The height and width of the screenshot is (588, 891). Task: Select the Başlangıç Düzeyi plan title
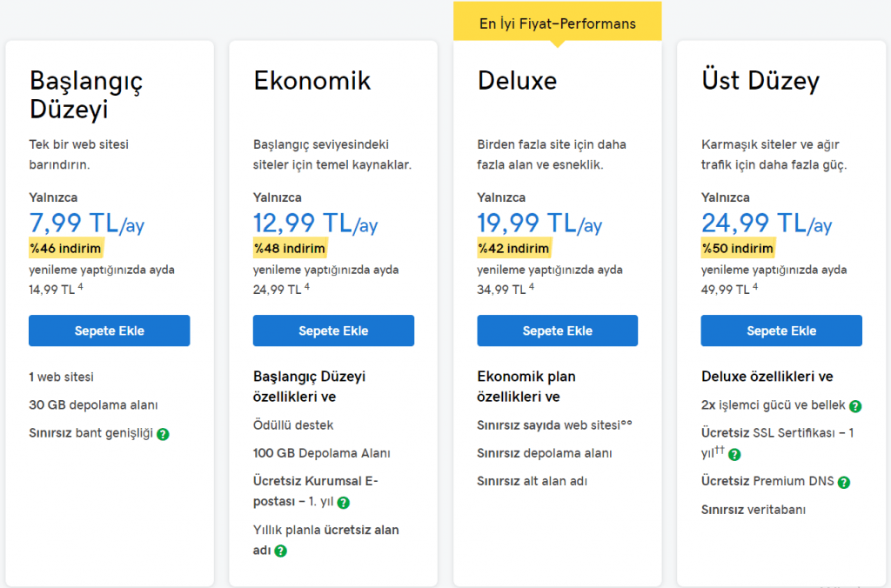pyautogui.click(x=86, y=95)
